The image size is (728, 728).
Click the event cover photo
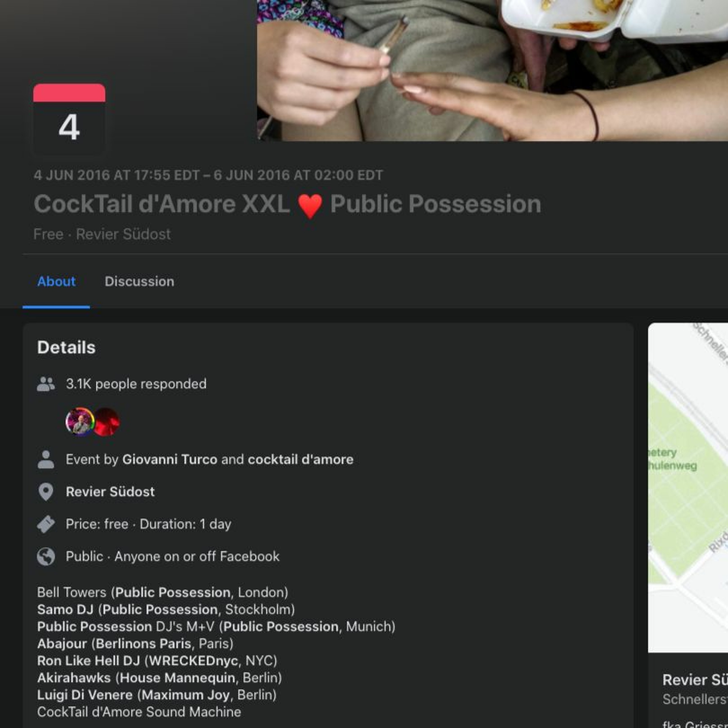pos(493,70)
